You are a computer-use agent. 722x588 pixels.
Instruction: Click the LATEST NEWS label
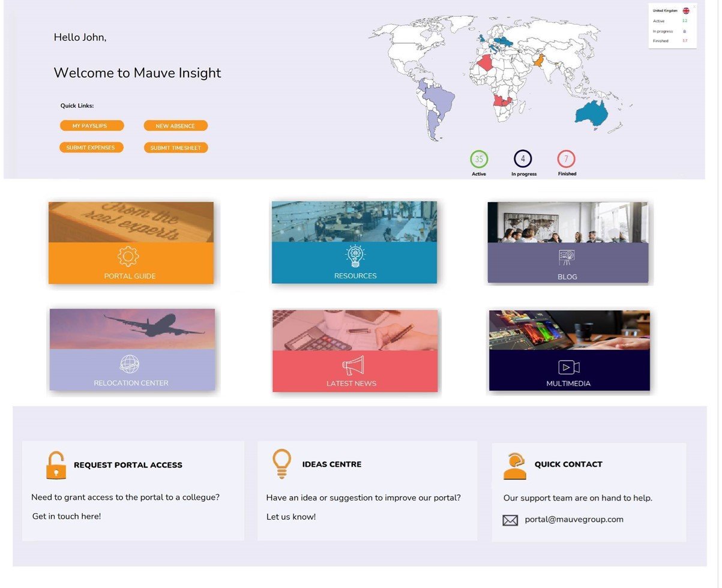(x=351, y=383)
